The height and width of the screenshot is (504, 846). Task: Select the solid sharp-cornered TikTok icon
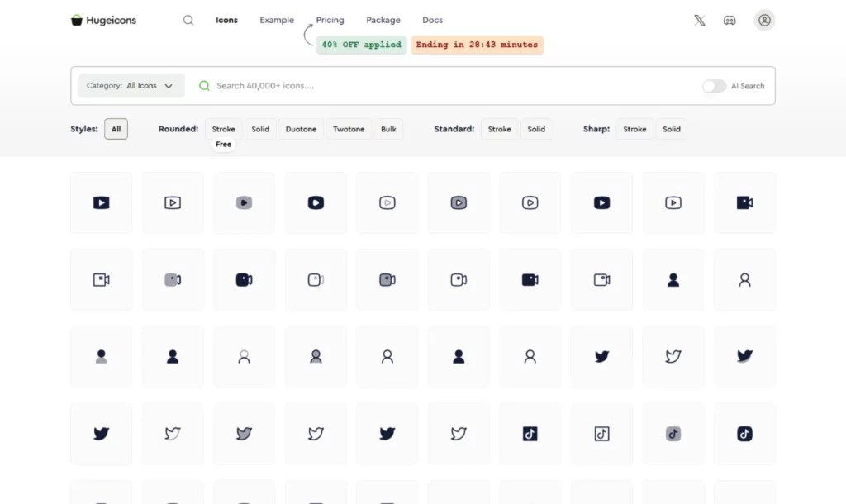pos(530,433)
